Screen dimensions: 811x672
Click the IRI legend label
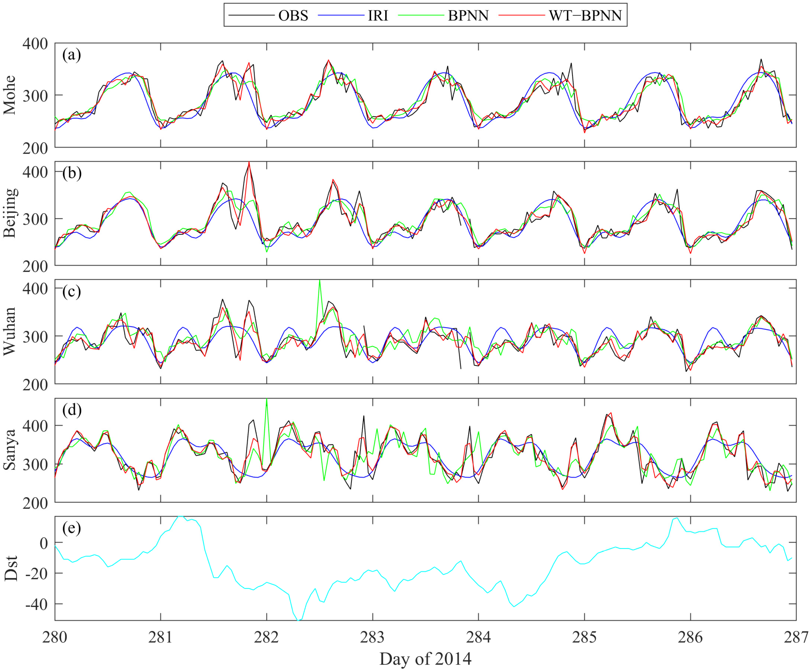(x=378, y=16)
